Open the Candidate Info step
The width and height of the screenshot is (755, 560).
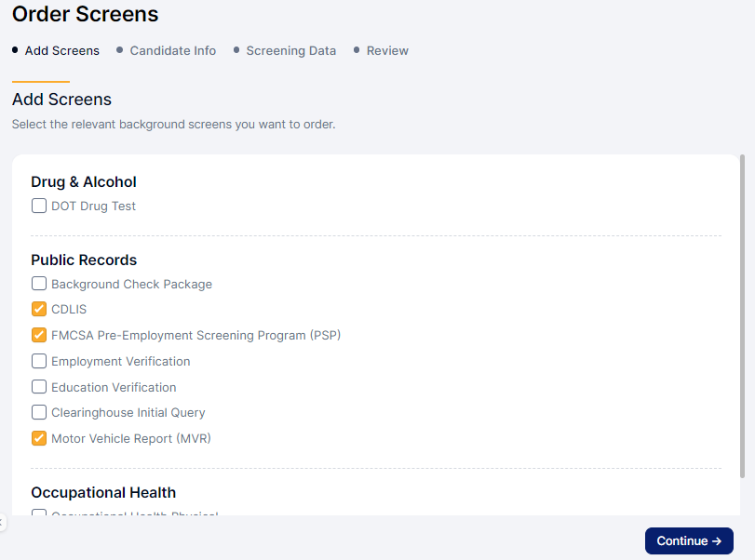coord(172,51)
